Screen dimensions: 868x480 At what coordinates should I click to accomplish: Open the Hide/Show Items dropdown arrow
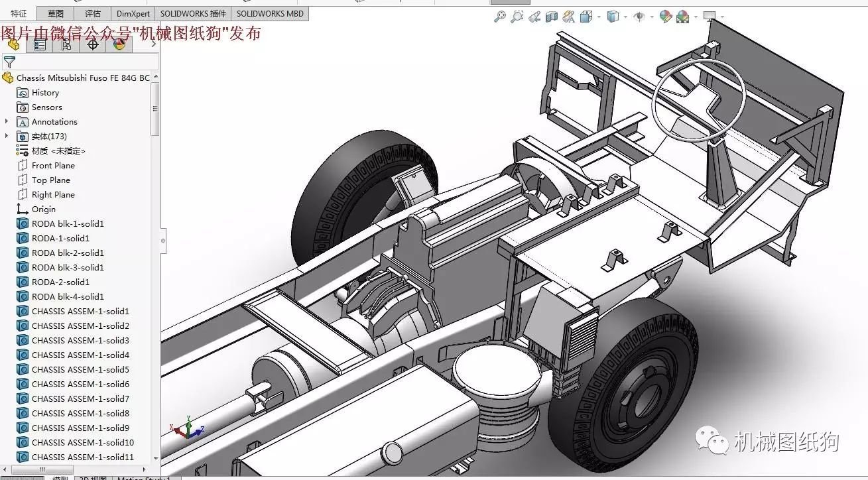[652, 17]
